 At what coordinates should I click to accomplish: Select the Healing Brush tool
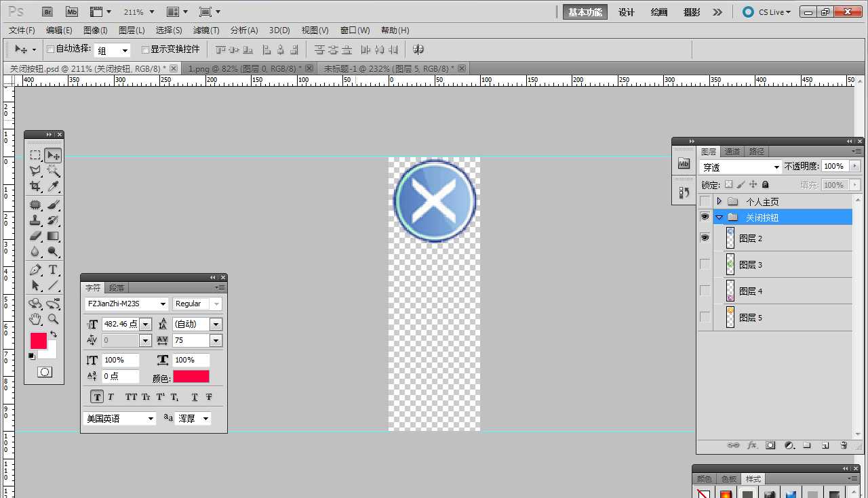[x=35, y=205]
